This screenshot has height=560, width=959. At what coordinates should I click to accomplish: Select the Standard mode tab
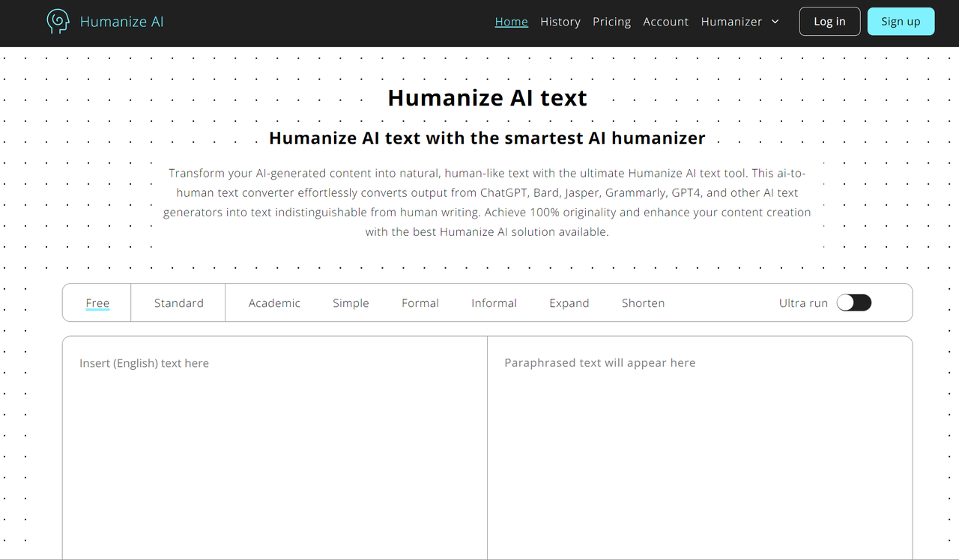pos(178,303)
